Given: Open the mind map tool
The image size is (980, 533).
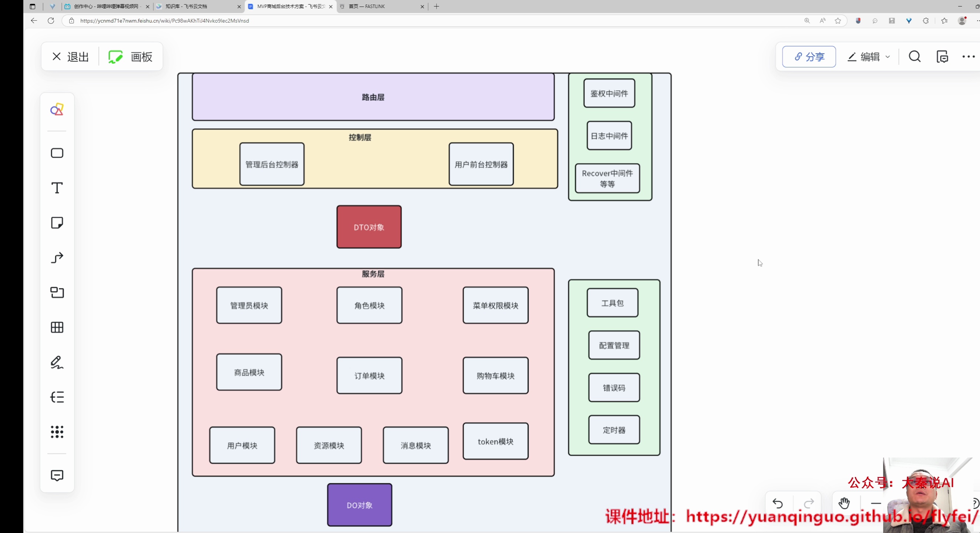Looking at the screenshot, I should [57, 398].
